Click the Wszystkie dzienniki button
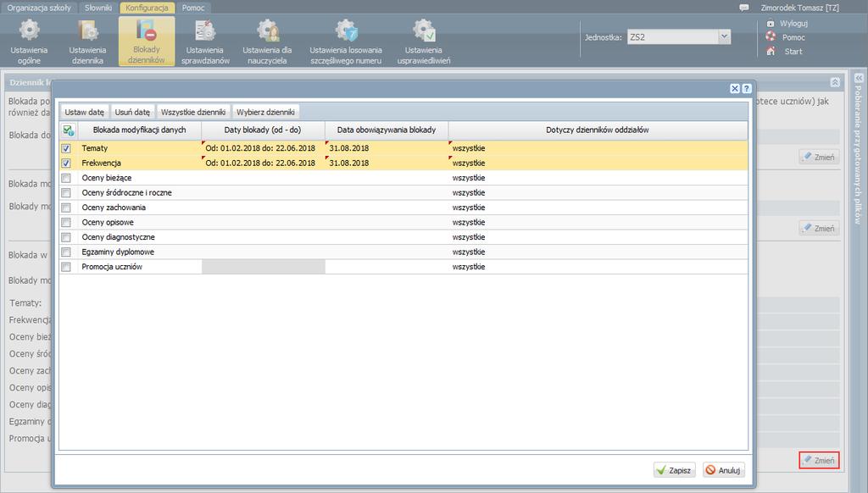Image resolution: width=868 pixels, height=493 pixels. point(193,112)
